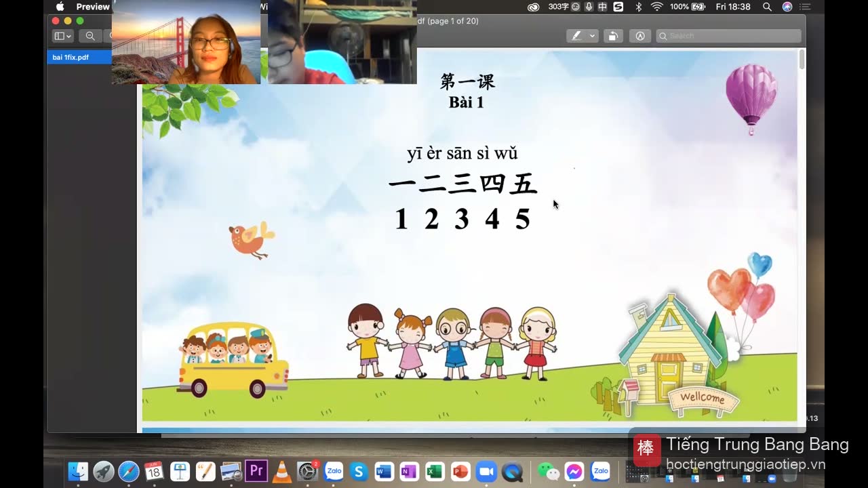
Task: Open Spotlight search
Action: coord(767,7)
